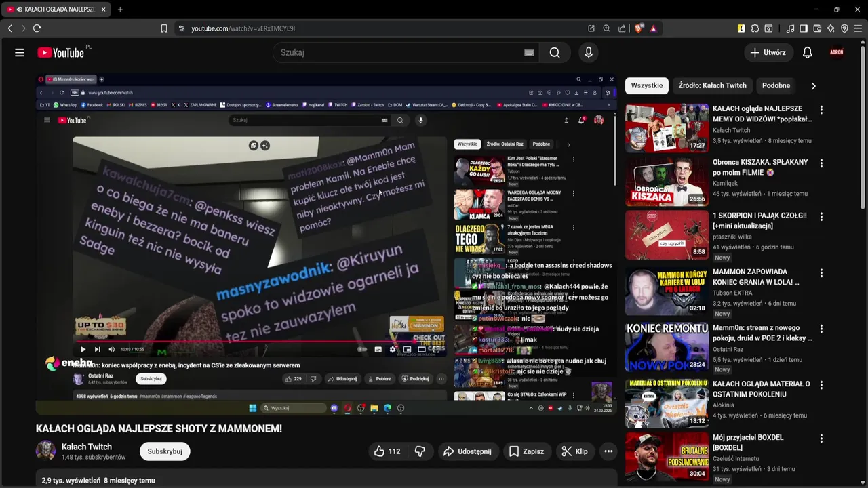Open the Kałach Twitch channel avatar
This screenshot has height=488, width=868.
coord(45,451)
